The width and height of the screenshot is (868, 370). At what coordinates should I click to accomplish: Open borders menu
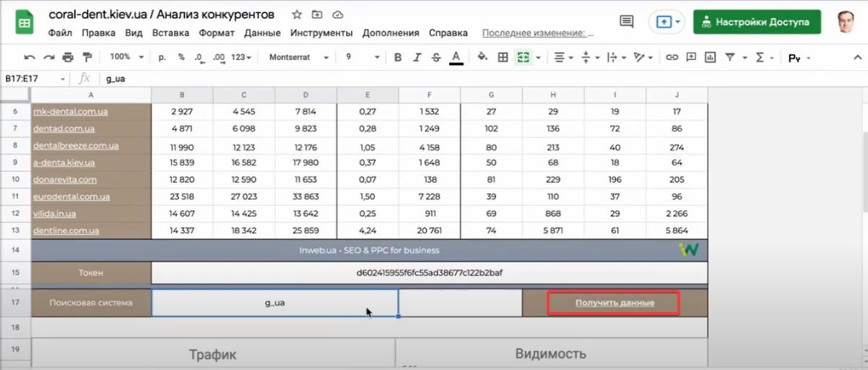[x=503, y=57]
